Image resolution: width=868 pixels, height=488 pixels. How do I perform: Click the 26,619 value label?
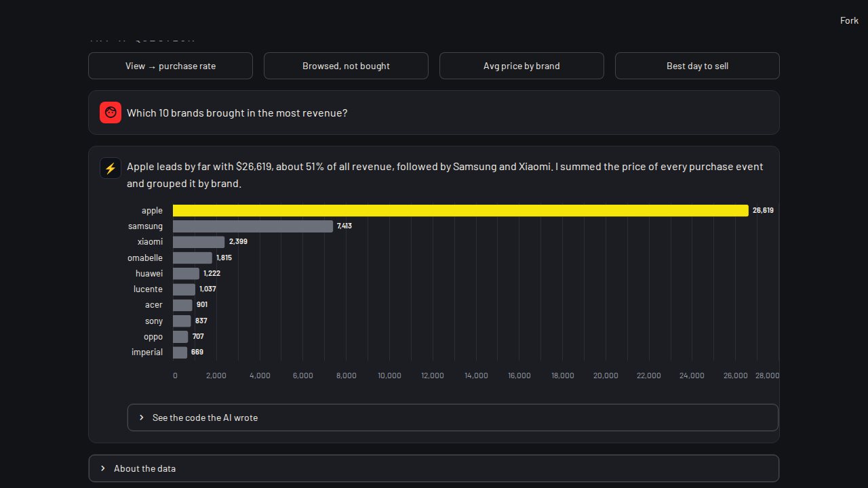[763, 211]
